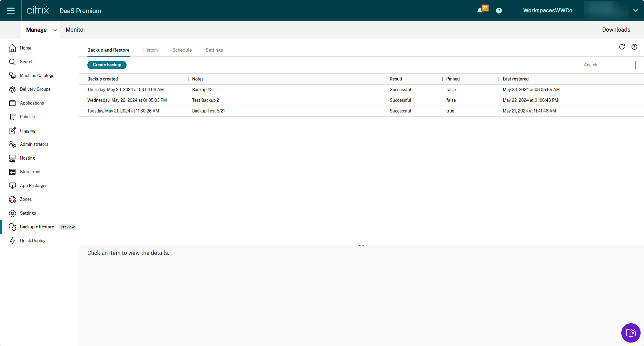Go to Delivery Groups
The height and width of the screenshot is (346, 644).
pyautogui.click(x=35, y=89)
